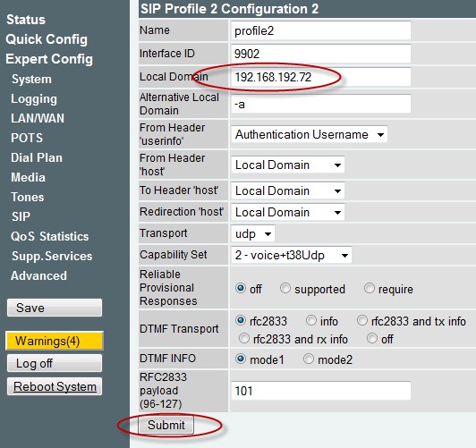Go to the Dial Plan section
This screenshot has height=448, width=476.
pos(37,157)
